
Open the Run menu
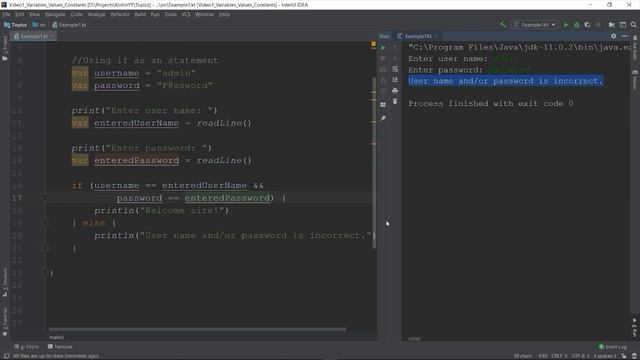tap(155, 14)
